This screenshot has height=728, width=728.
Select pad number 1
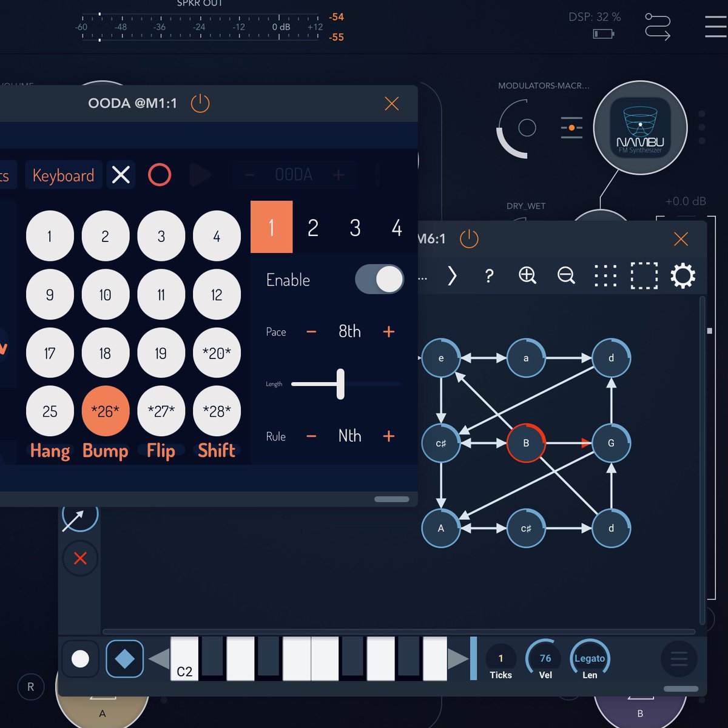50,236
